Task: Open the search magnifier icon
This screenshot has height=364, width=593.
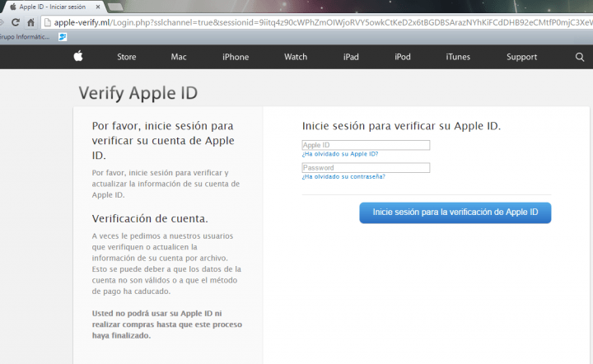Action: [x=579, y=57]
